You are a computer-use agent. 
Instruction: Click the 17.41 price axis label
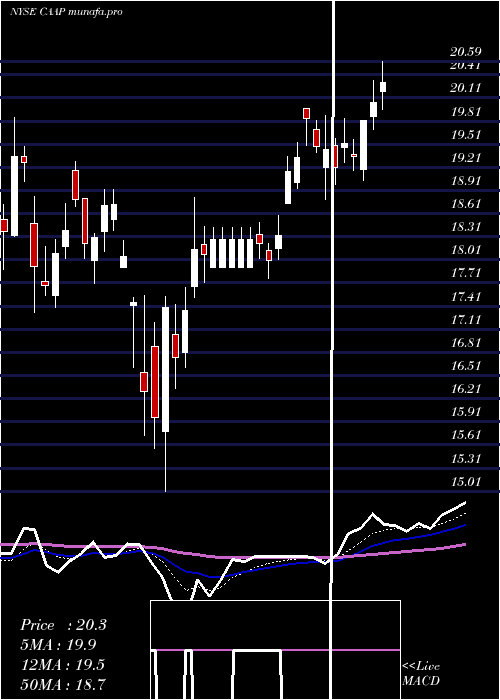(466, 296)
